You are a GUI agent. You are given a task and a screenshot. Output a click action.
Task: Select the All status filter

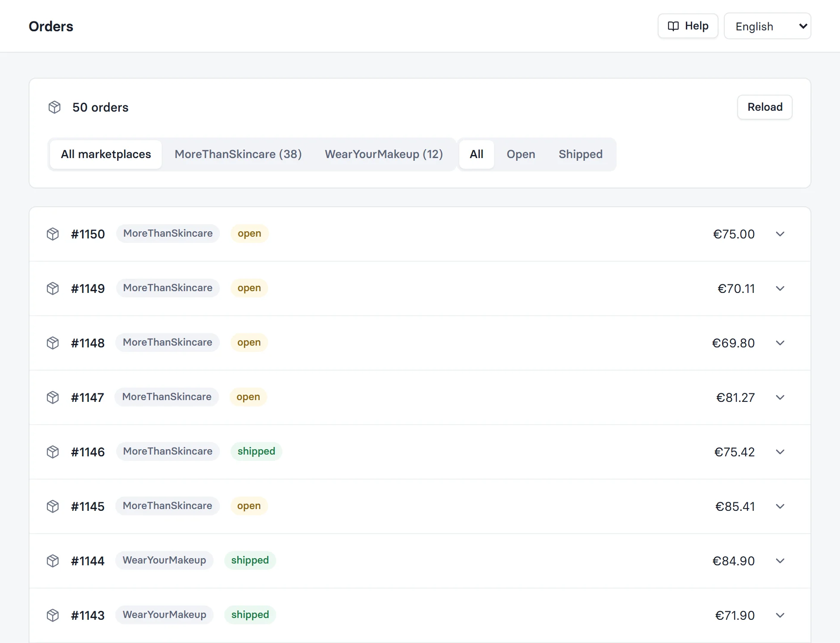tap(476, 154)
